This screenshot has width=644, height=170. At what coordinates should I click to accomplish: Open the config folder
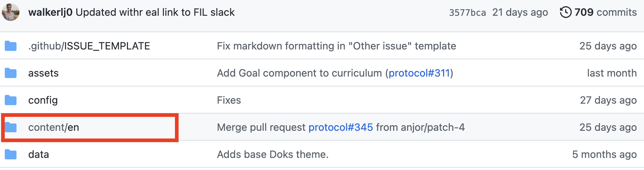(43, 100)
